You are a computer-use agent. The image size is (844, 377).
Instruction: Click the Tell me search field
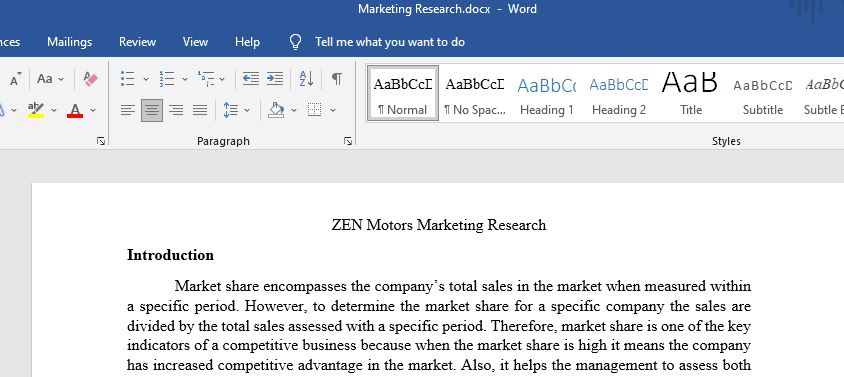[390, 42]
